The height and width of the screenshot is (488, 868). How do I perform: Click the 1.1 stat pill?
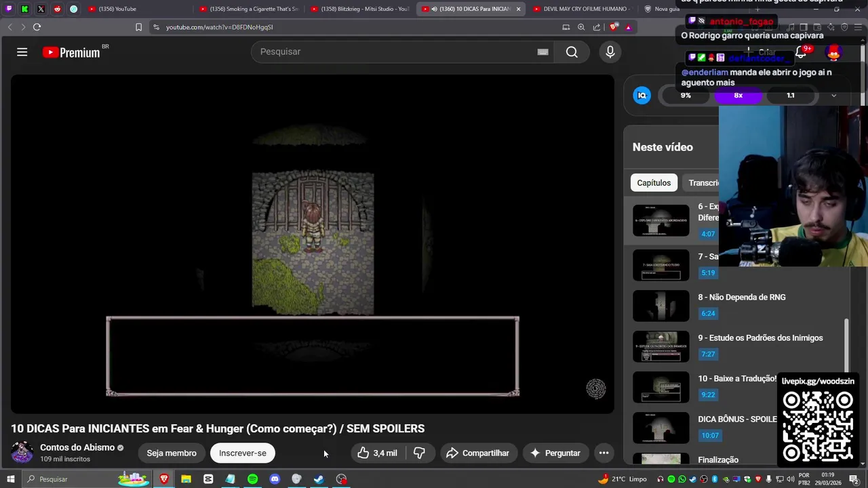point(790,96)
